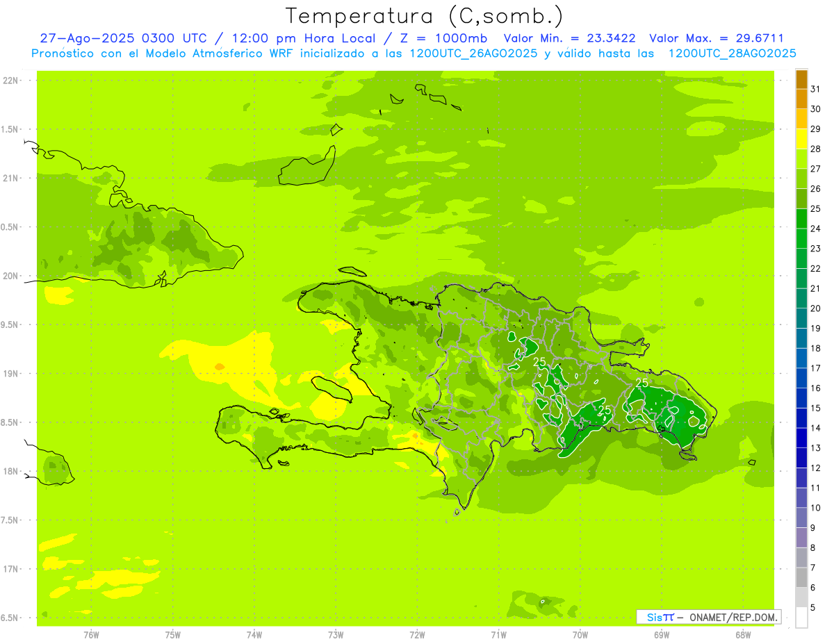834x644 pixels.
Task: Click the "20N" latitude axis label
Action: pyautogui.click(x=11, y=276)
